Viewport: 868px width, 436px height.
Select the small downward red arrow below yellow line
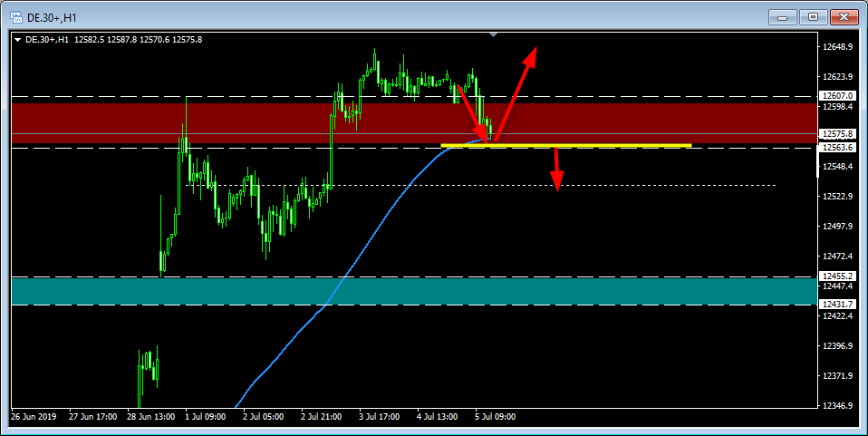point(557,169)
